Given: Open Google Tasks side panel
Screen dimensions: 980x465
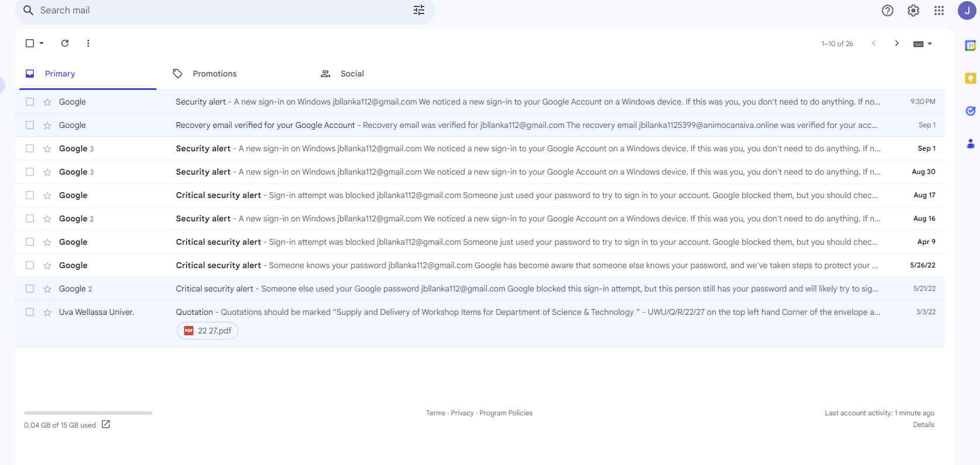Looking at the screenshot, I should (971, 111).
